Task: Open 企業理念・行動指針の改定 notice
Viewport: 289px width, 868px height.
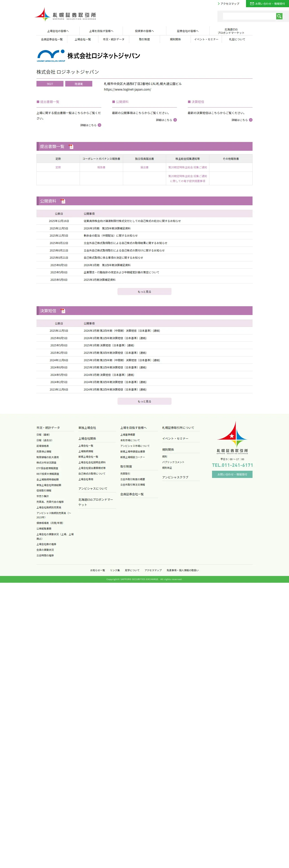Action: (122, 273)
